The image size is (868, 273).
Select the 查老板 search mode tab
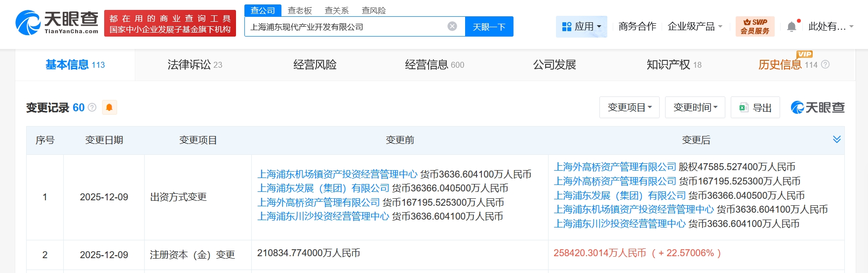pyautogui.click(x=300, y=10)
